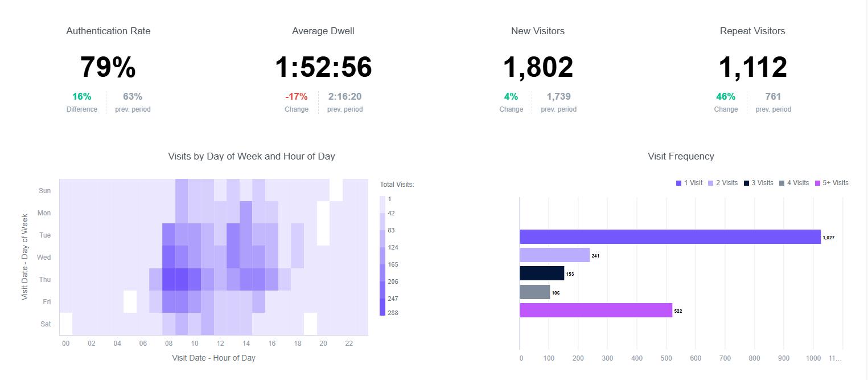Select the 522 magenta 5+ Visits bar
868x380 pixels.
pyautogui.click(x=596, y=310)
